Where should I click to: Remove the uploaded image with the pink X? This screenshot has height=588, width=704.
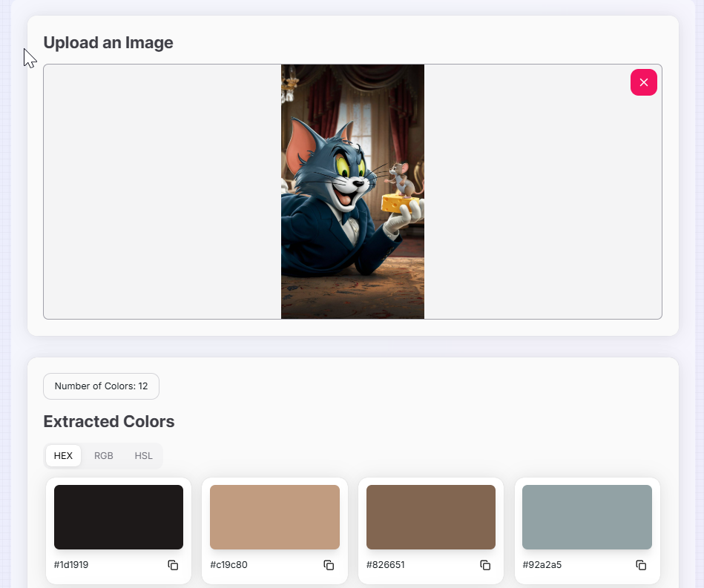tap(643, 82)
